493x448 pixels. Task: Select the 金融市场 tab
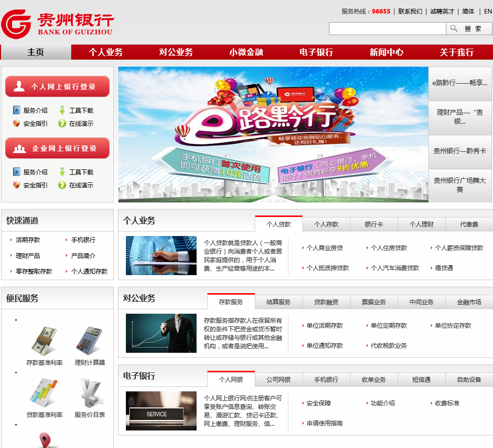coord(469,302)
